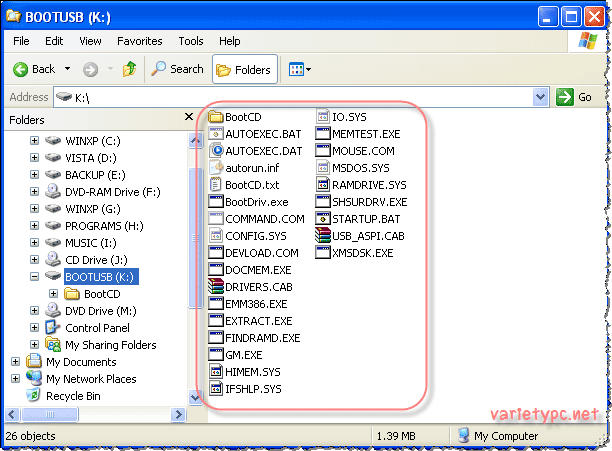612x451 pixels.
Task: Click the DOCMEM.EXE file name
Action: [258, 270]
